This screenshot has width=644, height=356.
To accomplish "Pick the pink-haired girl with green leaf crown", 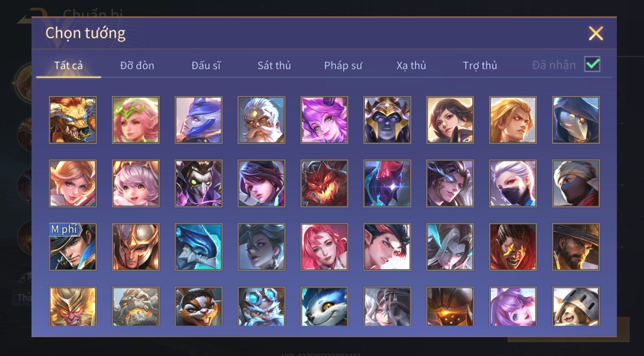I will coord(136,120).
